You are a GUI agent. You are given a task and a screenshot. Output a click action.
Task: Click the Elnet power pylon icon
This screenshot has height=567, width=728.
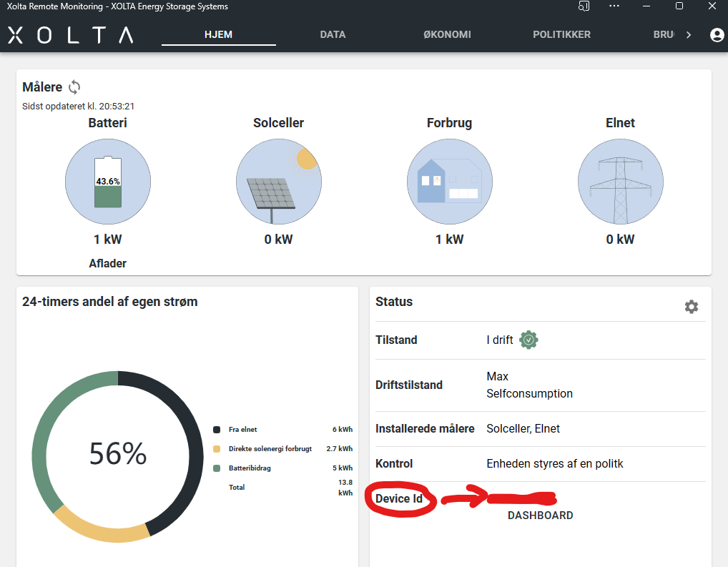tap(620, 182)
